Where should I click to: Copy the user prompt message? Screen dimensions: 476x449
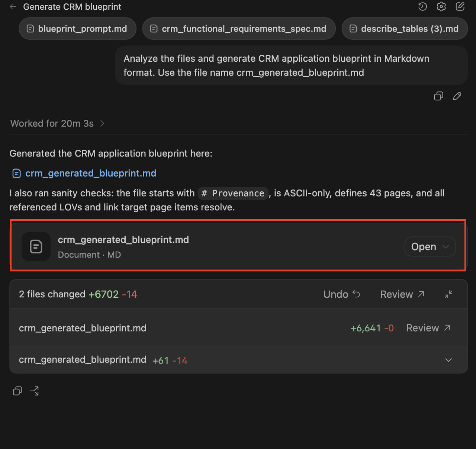438,96
